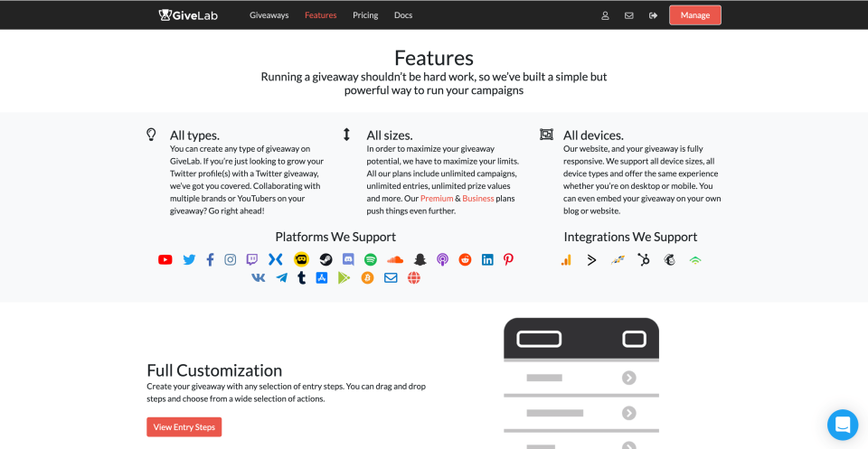
Task: Click the blue-and-yellow checkered integration icon
Action: tap(618, 260)
